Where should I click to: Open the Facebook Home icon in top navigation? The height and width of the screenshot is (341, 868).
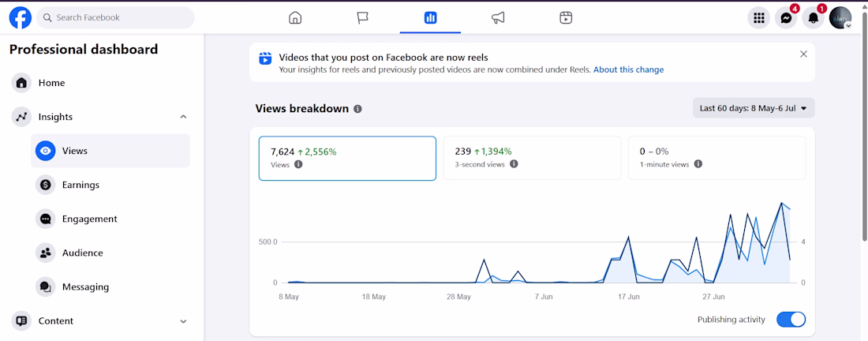click(295, 17)
